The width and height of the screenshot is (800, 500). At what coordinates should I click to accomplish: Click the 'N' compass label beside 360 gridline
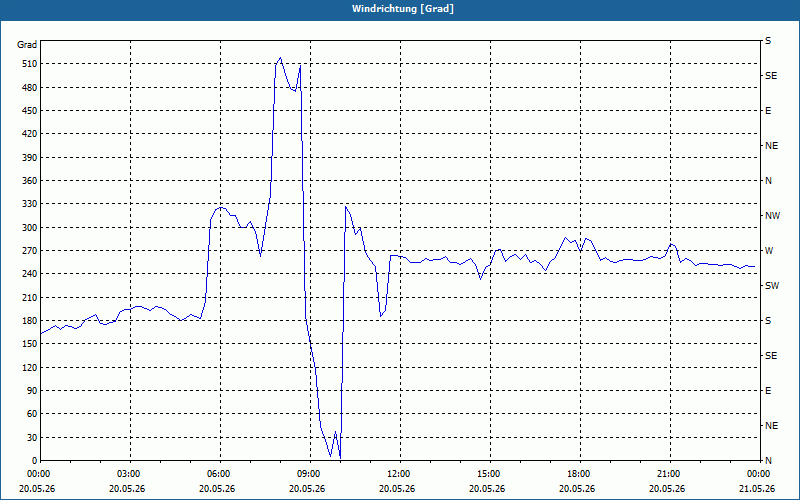coord(768,181)
